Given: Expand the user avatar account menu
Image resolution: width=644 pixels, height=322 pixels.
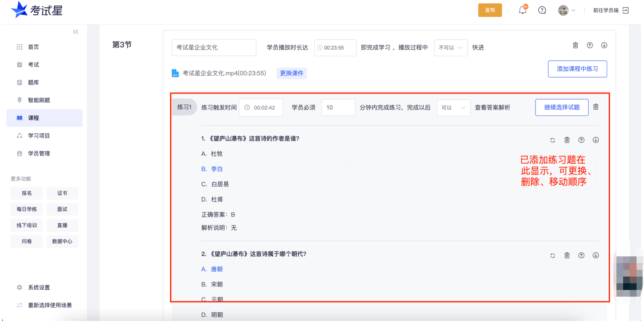Looking at the screenshot, I should click(566, 10).
